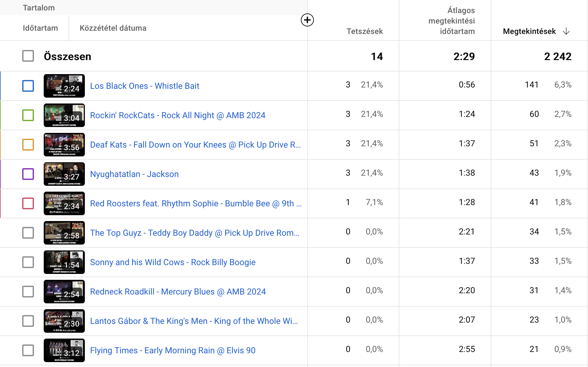Sort by the Tetszések column header

(x=364, y=31)
